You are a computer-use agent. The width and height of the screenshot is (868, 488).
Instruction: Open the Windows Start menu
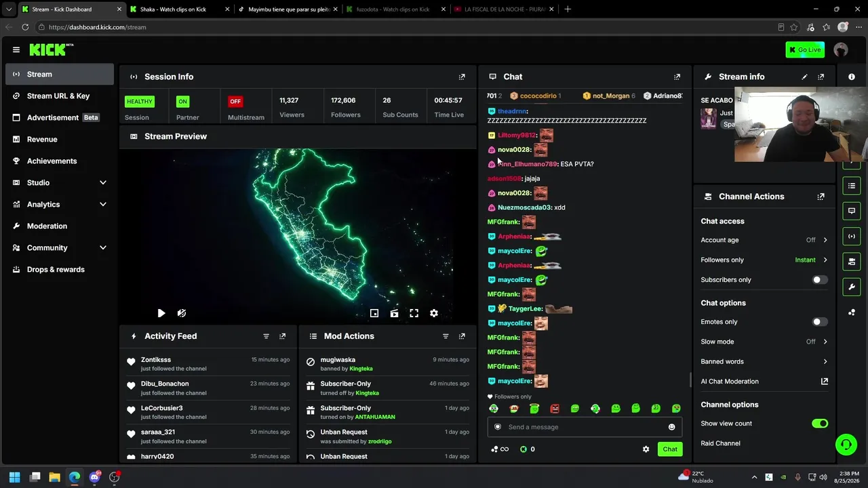[14, 477]
